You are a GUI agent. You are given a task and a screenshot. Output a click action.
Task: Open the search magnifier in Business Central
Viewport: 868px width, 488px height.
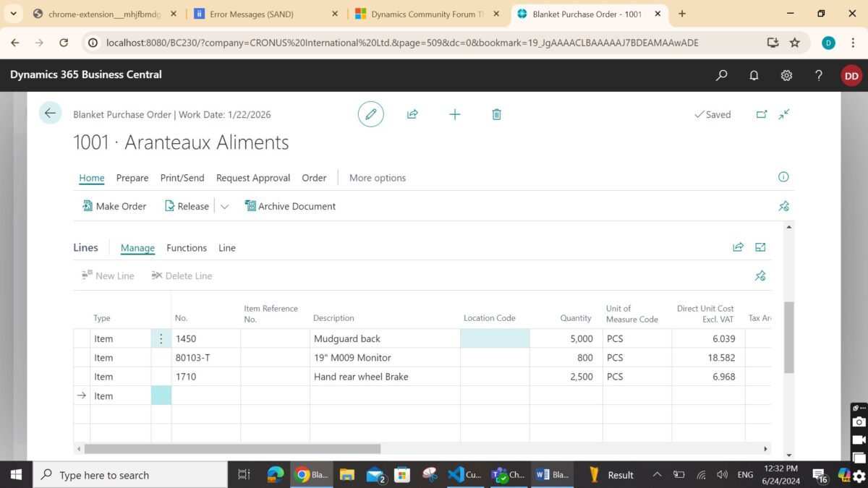[721, 75]
